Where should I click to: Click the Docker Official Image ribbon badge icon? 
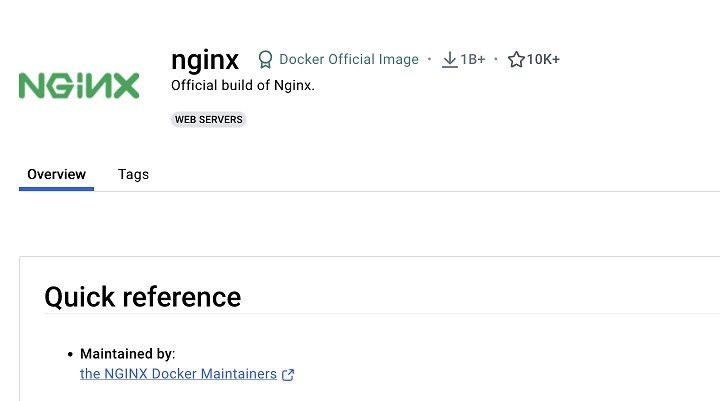265,59
